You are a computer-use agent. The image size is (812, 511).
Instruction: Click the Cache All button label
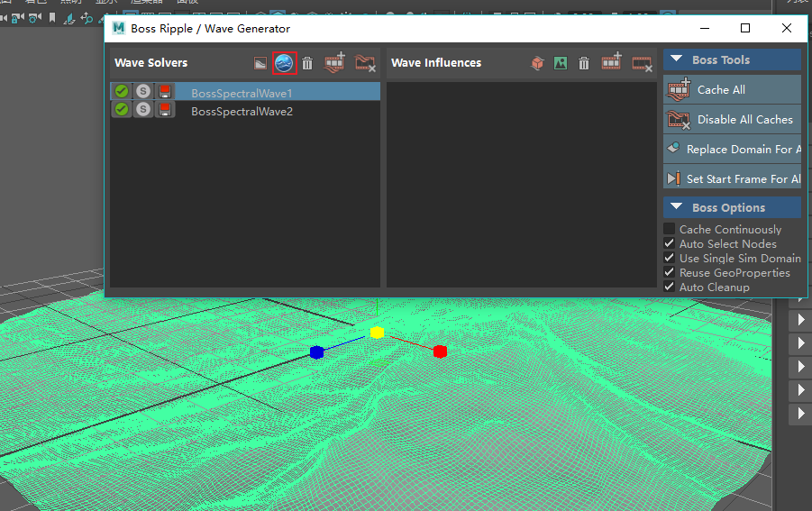(x=721, y=89)
